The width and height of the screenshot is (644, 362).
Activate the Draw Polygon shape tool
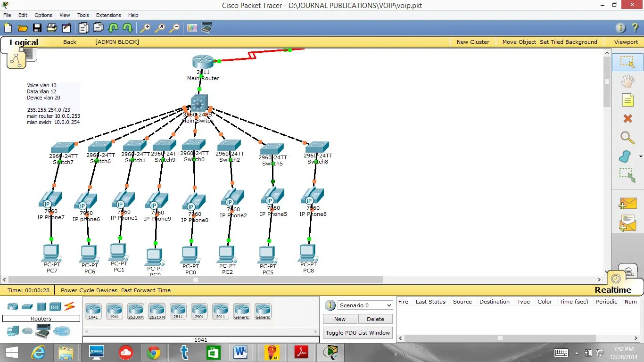[625, 156]
